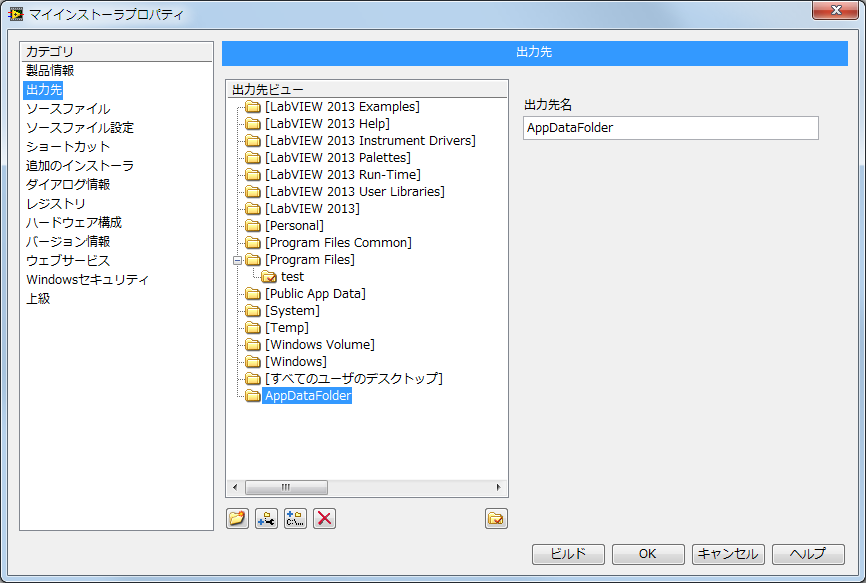Select 製品情報 category

[x=50, y=71]
